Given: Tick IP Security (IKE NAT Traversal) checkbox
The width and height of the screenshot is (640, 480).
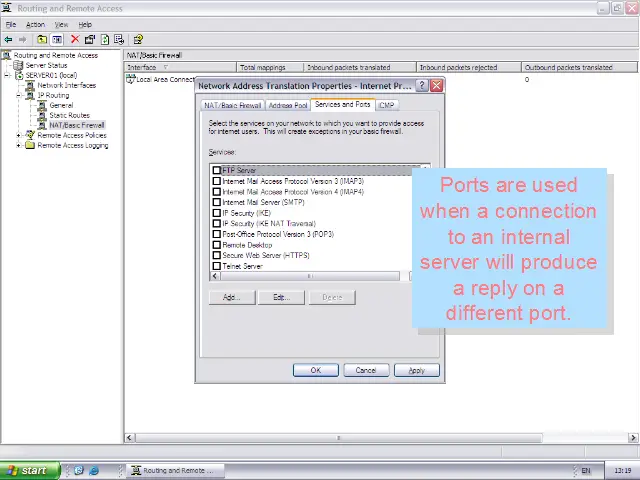Looking at the screenshot, I should [x=217, y=223].
